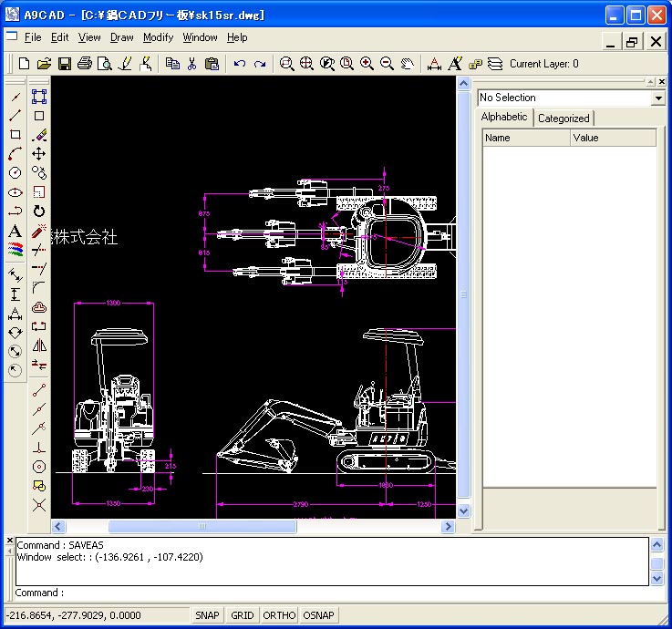Open the Window menu
The height and width of the screenshot is (629, 672).
pos(201,37)
